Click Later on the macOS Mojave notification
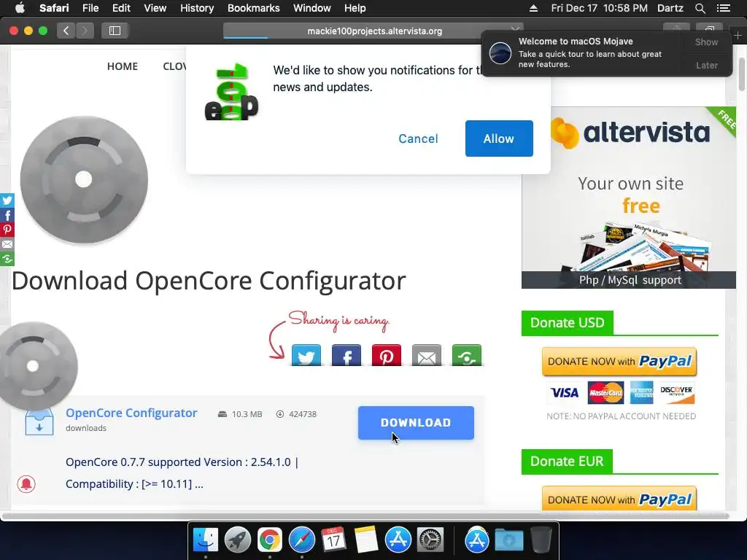The image size is (747, 560). click(706, 65)
